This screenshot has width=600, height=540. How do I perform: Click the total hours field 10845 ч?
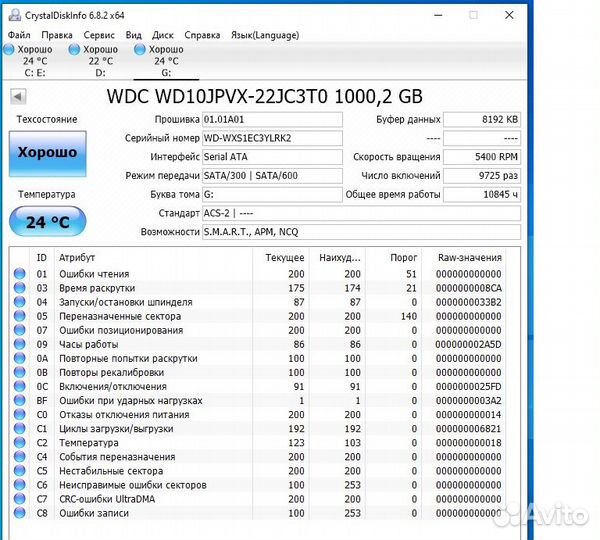pos(482,194)
